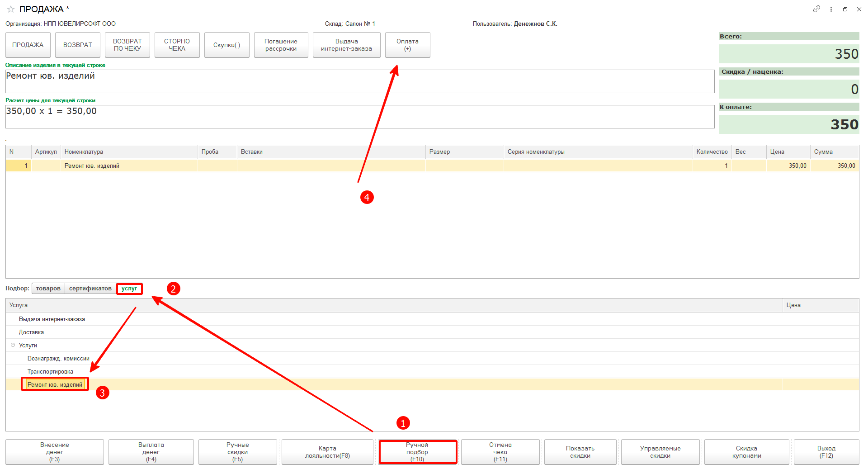Click Скидка купонами button
The height and width of the screenshot is (469, 868).
tap(747, 452)
